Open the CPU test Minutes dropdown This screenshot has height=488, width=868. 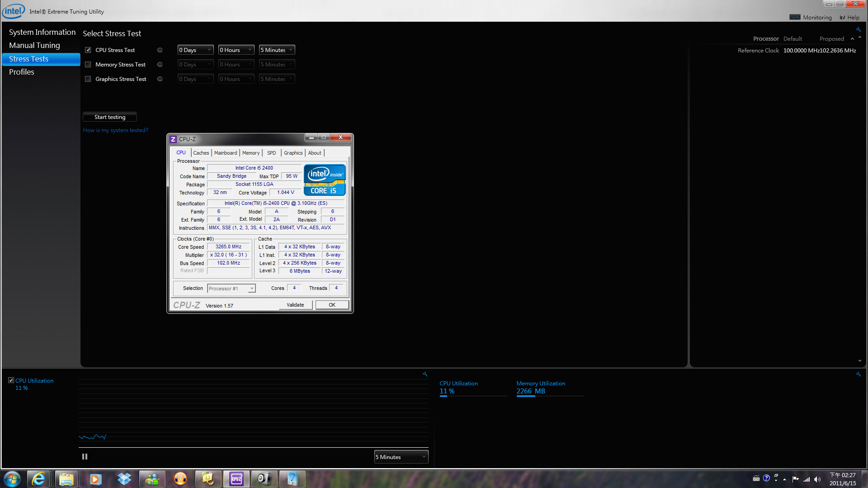coord(277,50)
